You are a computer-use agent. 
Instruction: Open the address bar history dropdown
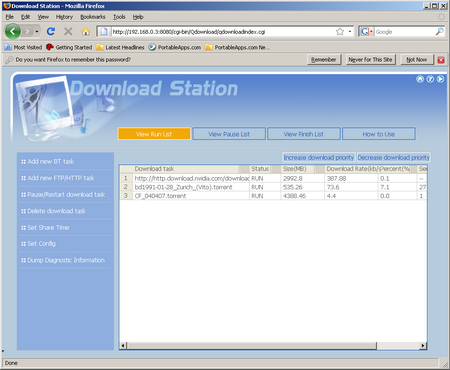(350, 32)
